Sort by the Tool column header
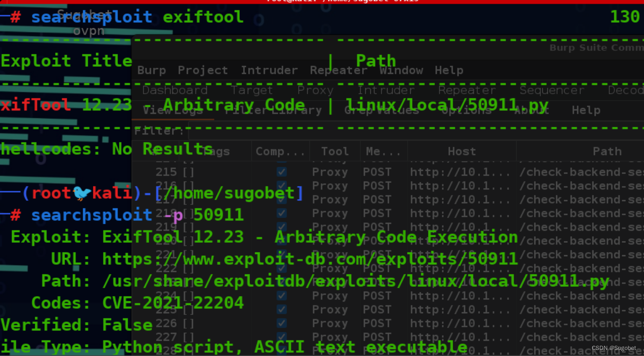The height and width of the screenshot is (356, 644). pos(335,151)
